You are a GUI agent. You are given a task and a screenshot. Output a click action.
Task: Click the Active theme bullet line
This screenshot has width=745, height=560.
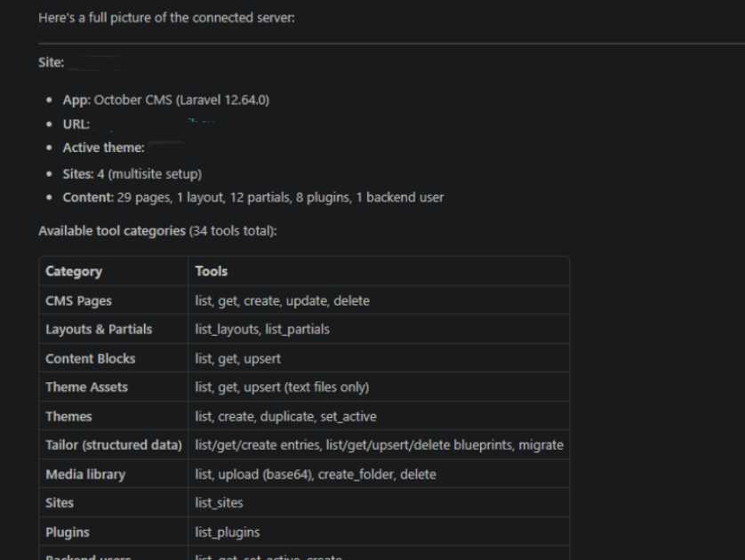point(124,148)
